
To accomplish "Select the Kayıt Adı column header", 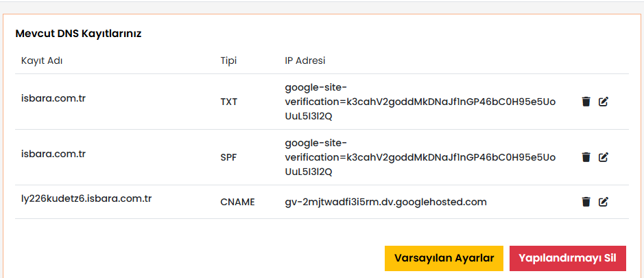I will [x=42, y=61].
